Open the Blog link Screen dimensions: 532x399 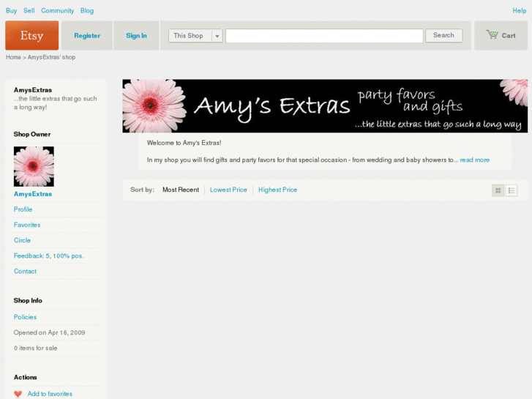point(87,10)
